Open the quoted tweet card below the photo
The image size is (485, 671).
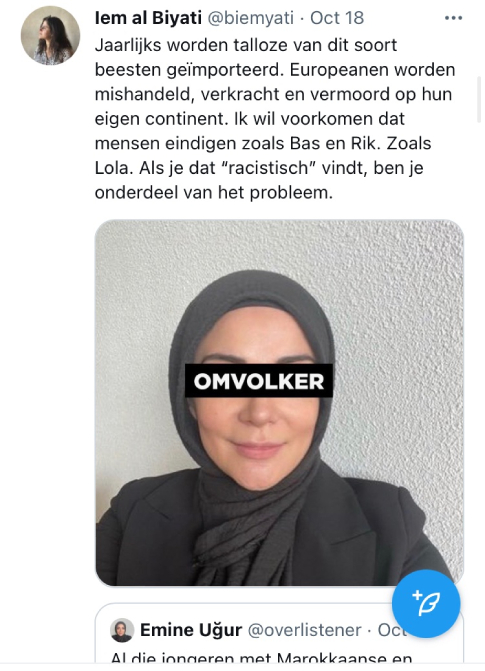click(x=279, y=633)
